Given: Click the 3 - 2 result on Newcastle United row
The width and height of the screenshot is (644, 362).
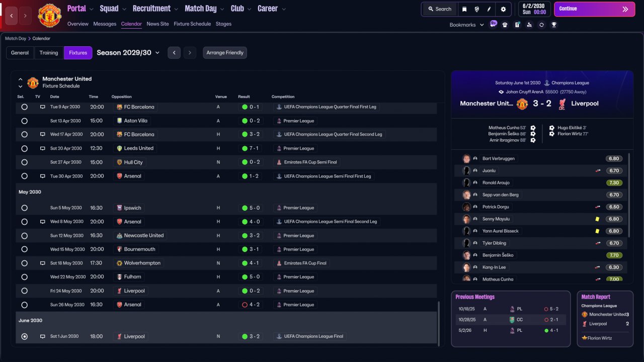Looking at the screenshot, I should coord(251,235).
